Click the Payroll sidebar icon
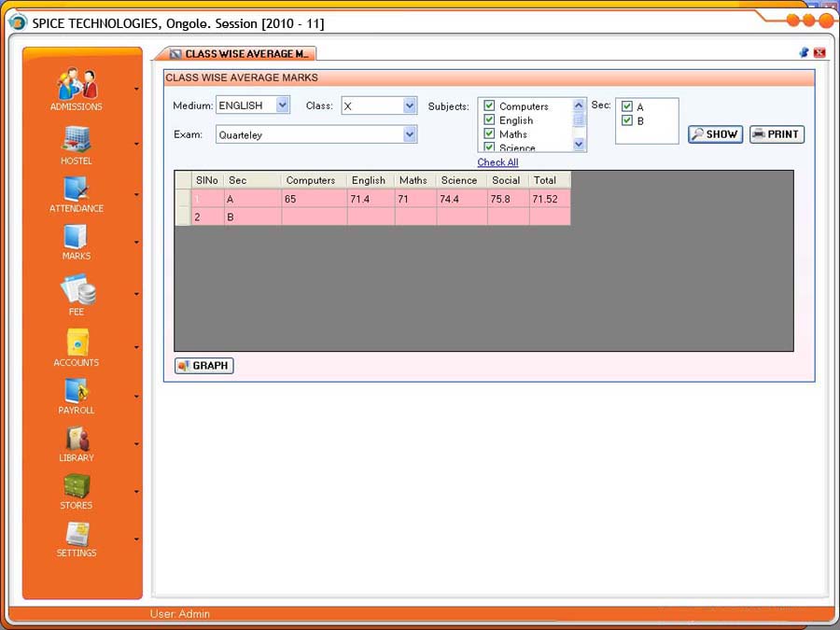This screenshot has height=630, width=840. [x=77, y=390]
